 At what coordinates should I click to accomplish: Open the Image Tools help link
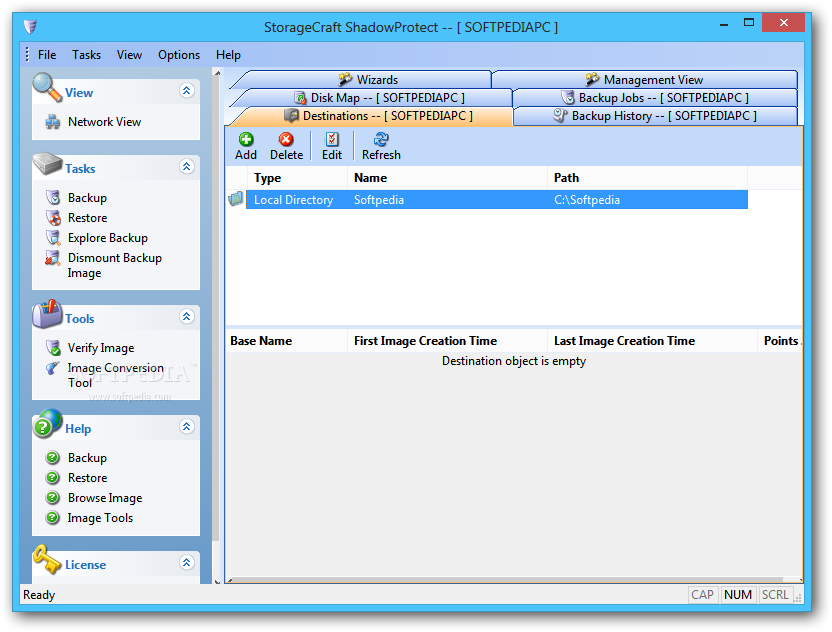coord(100,518)
